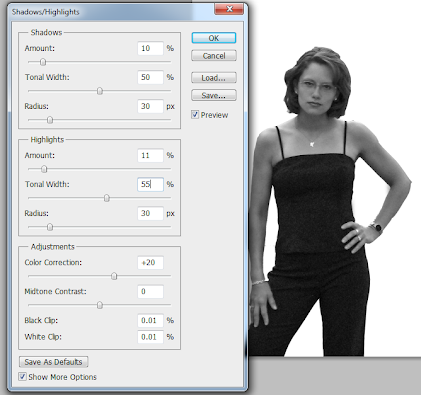Click the Midtone Contrast label
Image resolution: width=421 pixels, height=395 pixels.
[x=55, y=292]
